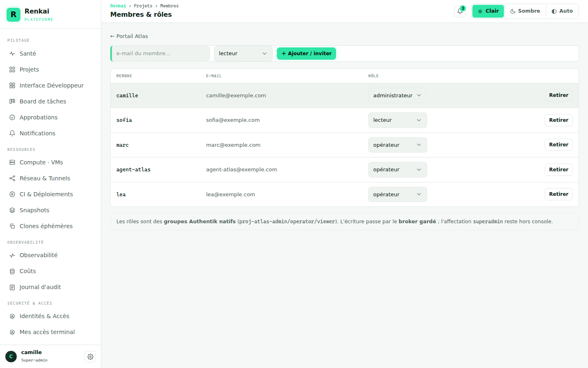Screen dimensions: 588x368
Task: Click the Notifications sidebar bell icon
Action: (x=12, y=133)
